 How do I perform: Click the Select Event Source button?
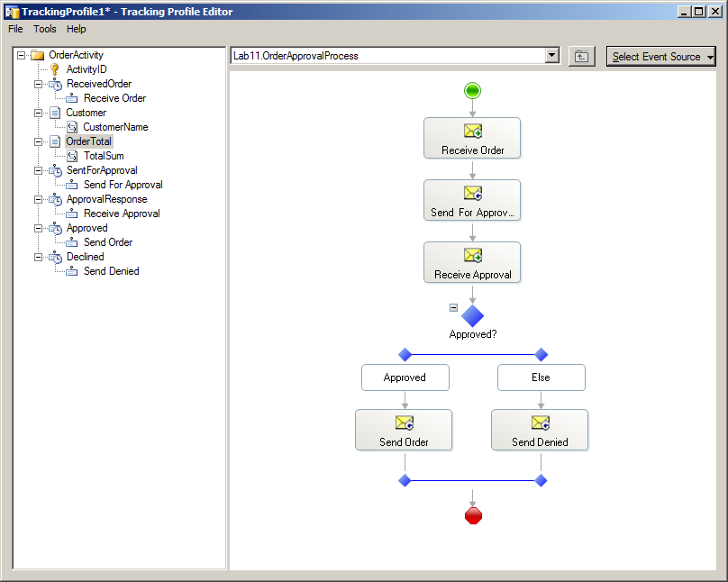(661, 57)
